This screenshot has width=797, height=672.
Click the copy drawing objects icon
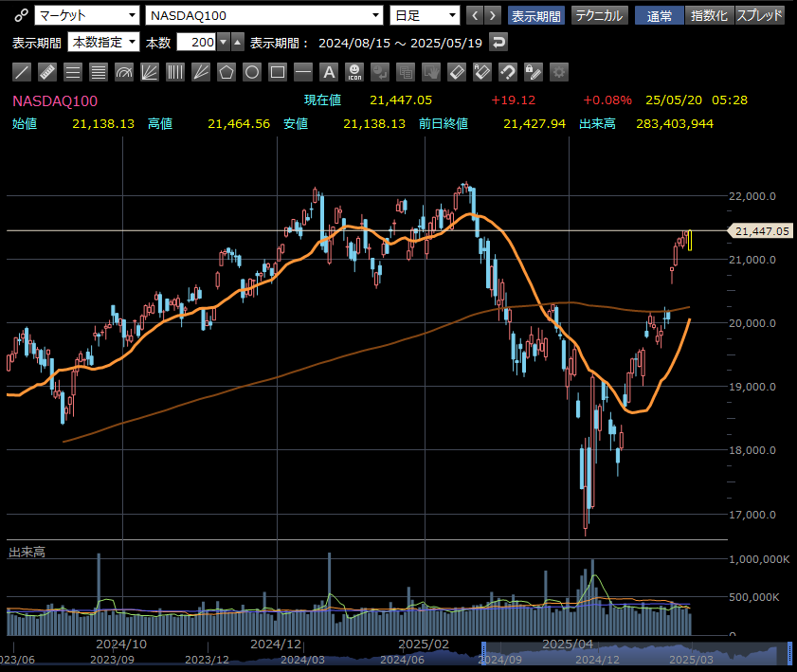[406, 72]
